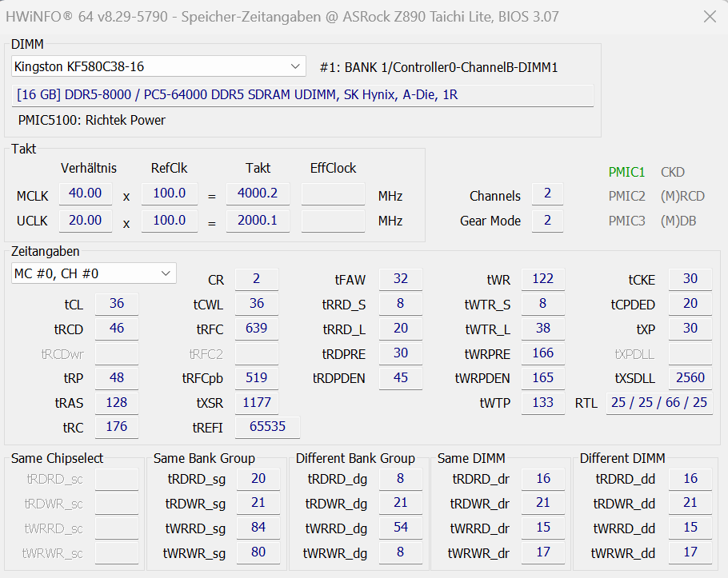Click the tWR value 122
Viewport: 728px width, 578px height.
542,279
